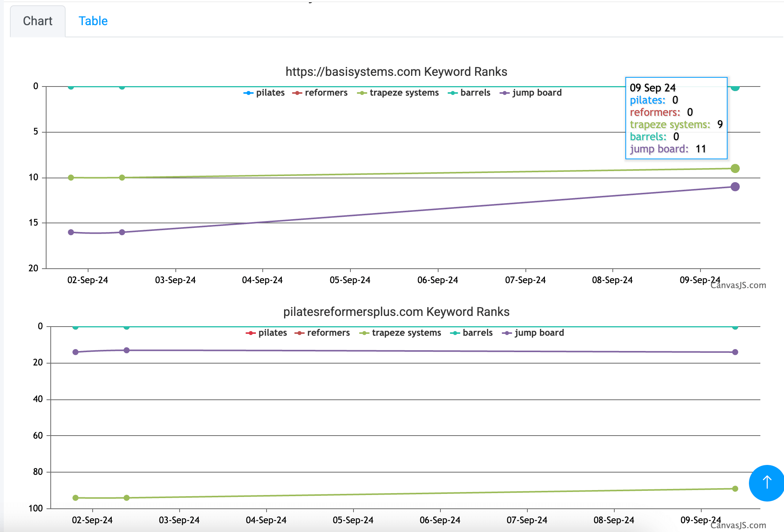Screen dimensions: 784x532
Task: Click last green trapeze point in bottom chart
Action: click(x=735, y=489)
